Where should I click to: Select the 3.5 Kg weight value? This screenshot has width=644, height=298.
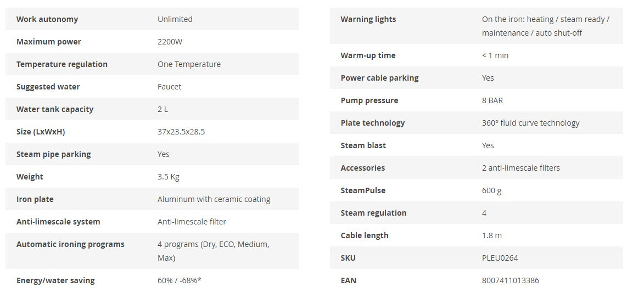pos(169,177)
